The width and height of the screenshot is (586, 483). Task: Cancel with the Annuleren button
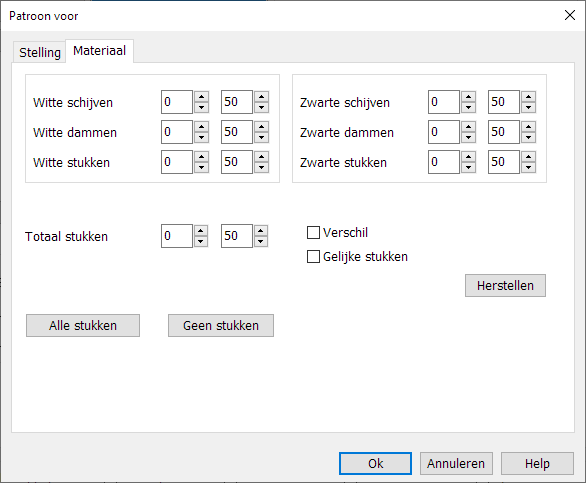click(456, 464)
